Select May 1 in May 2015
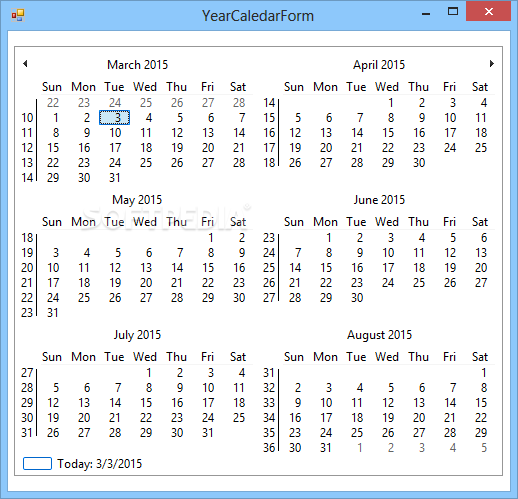 pyautogui.click(x=210, y=238)
